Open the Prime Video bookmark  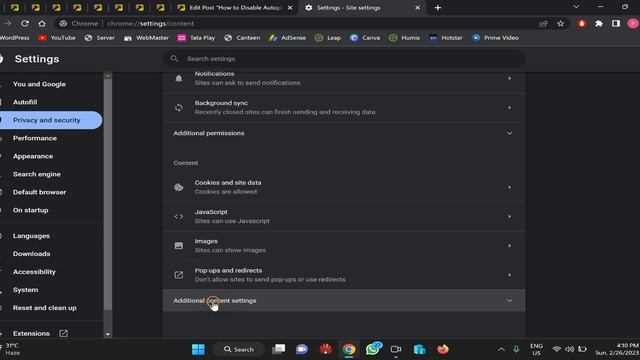pos(495,38)
